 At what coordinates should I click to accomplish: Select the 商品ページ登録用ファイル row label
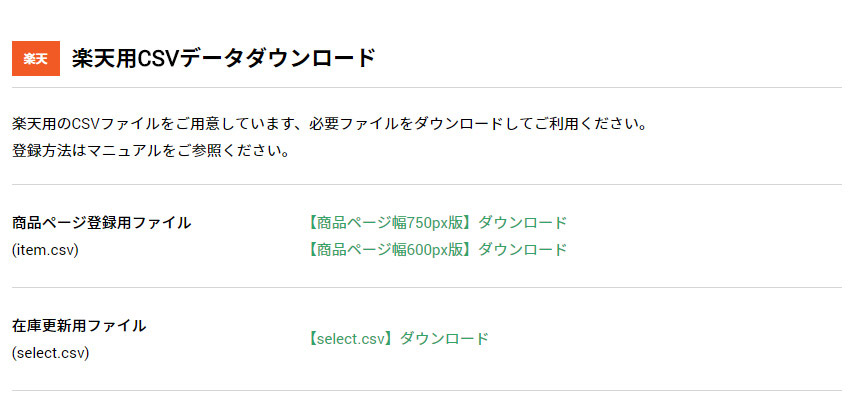tap(101, 223)
